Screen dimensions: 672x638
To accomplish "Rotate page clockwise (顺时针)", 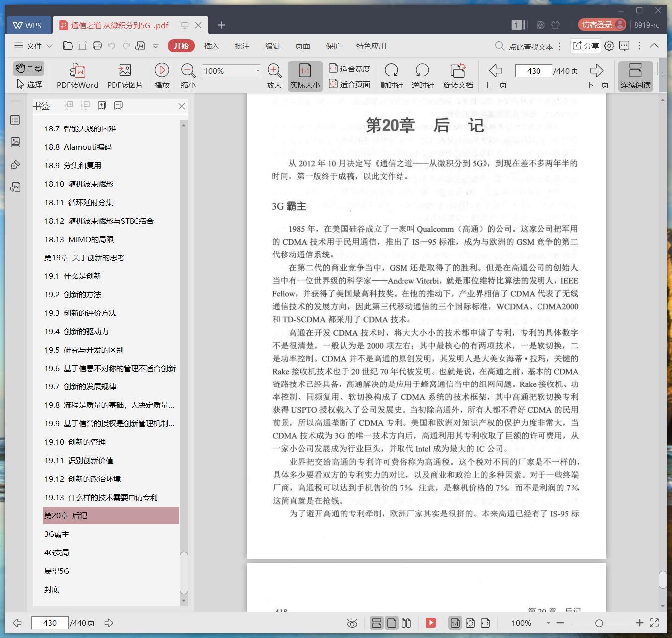I will pyautogui.click(x=391, y=76).
